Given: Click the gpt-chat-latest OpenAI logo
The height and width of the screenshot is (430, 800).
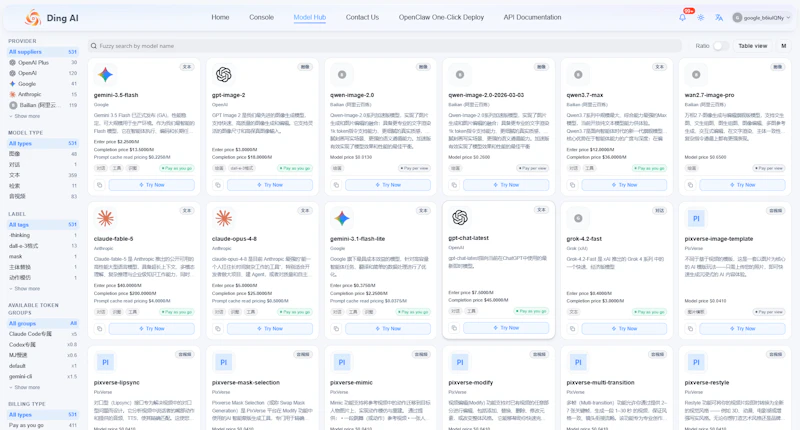Looking at the screenshot, I should pyautogui.click(x=460, y=217).
